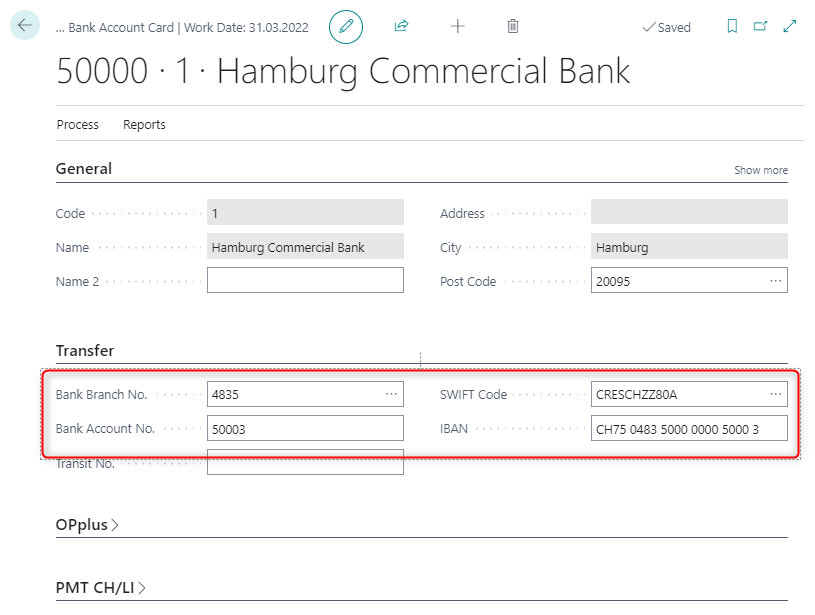815x615 pixels.
Task: Click the expand to full screen icon
Action: (790, 27)
